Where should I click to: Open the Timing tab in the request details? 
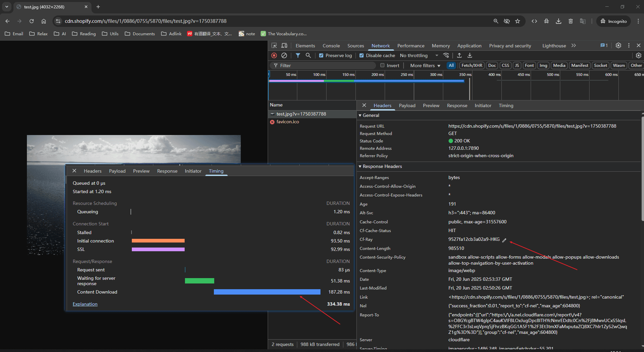(x=506, y=106)
